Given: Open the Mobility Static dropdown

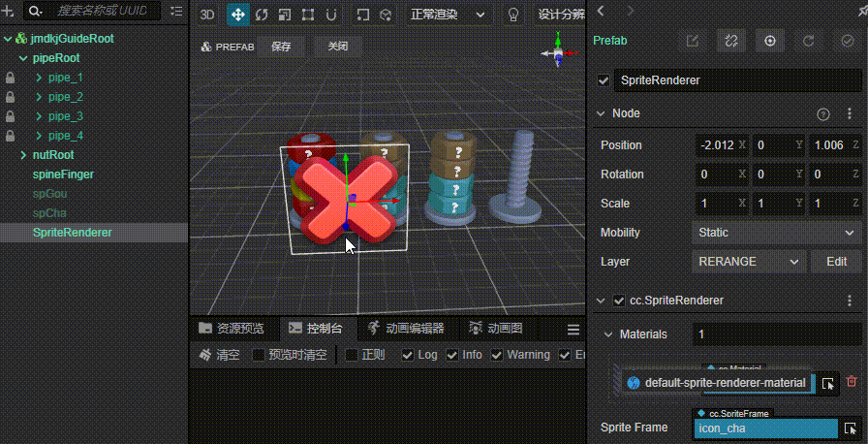Looking at the screenshot, I should tap(777, 233).
